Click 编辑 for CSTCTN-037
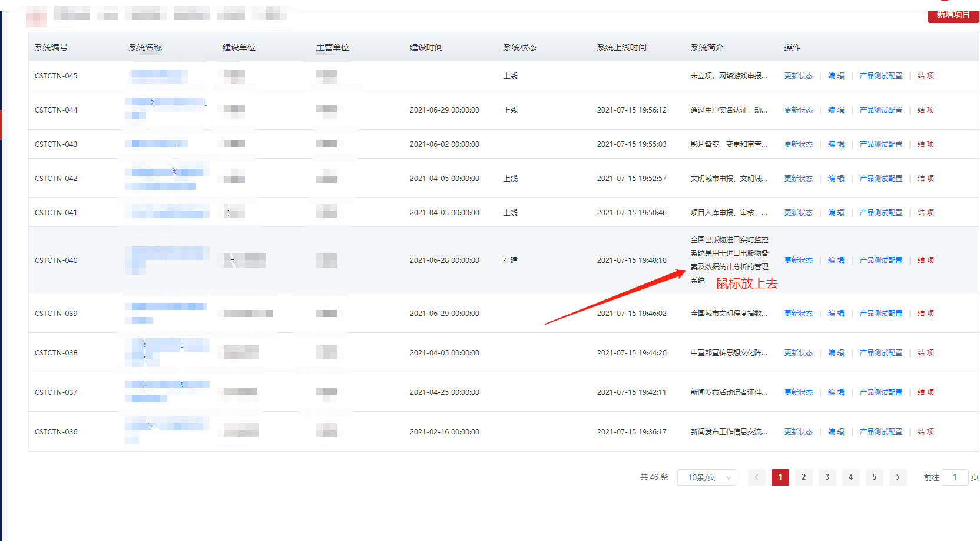 point(836,392)
